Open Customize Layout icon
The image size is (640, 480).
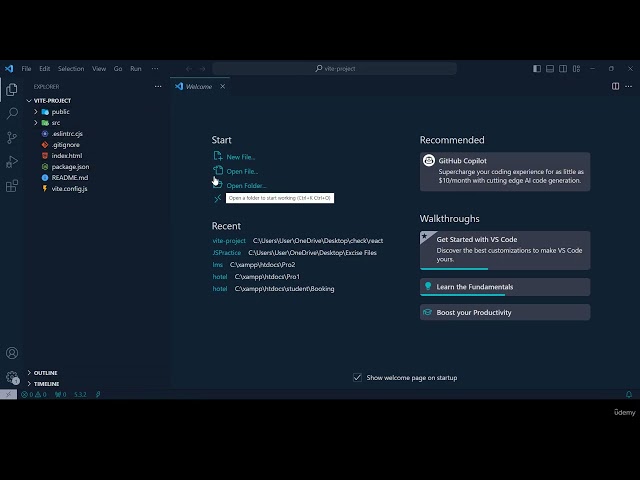[x=576, y=69]
